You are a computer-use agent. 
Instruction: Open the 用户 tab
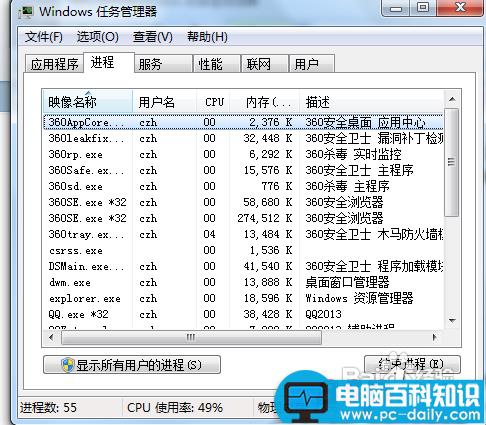coord(312,64)
